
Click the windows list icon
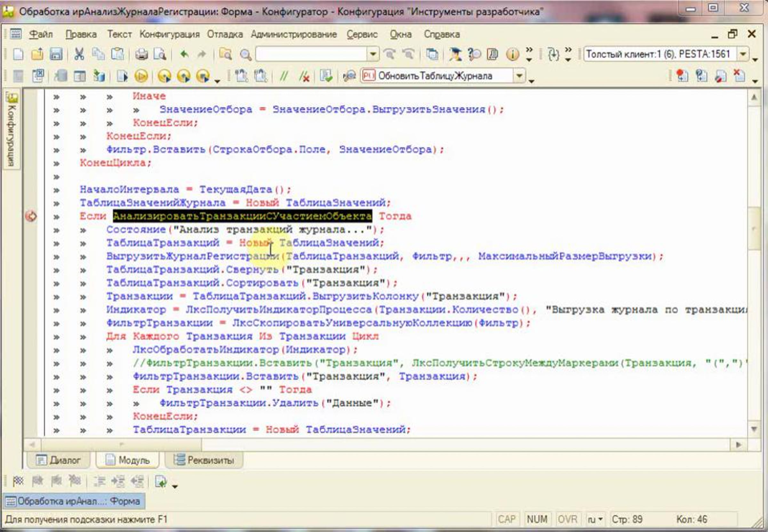(x=432, y=54)
